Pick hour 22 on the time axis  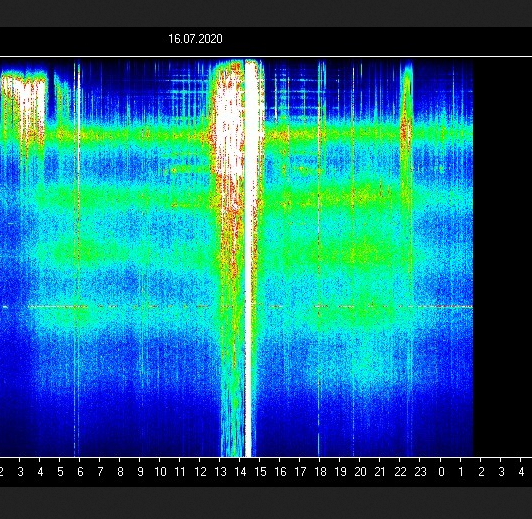coord(400,472)
